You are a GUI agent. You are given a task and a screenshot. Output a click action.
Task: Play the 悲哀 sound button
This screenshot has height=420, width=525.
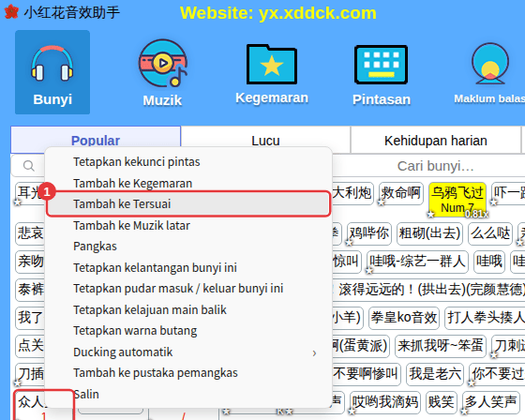(30, 232)
